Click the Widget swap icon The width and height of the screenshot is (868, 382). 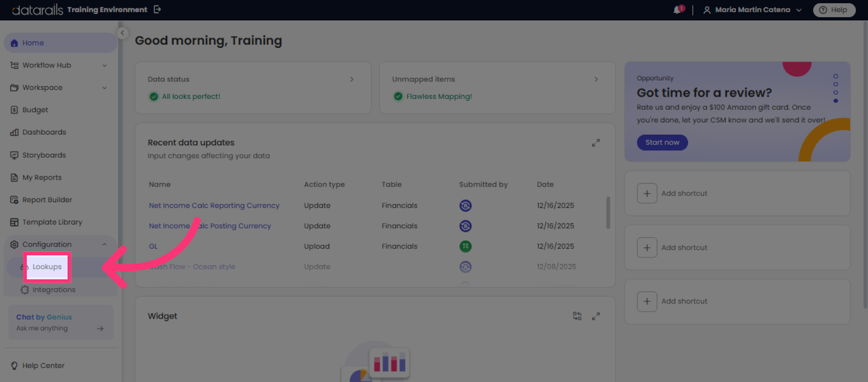(577, 316)
